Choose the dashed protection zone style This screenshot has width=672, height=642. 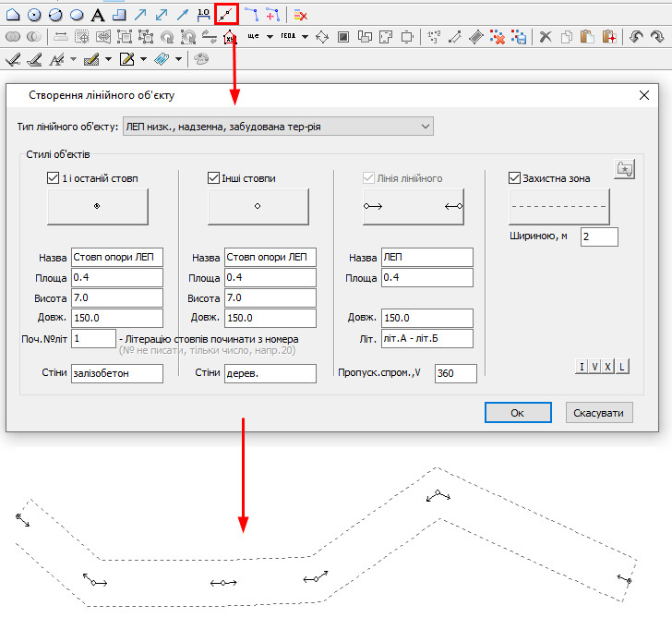(x=558, y=206)
